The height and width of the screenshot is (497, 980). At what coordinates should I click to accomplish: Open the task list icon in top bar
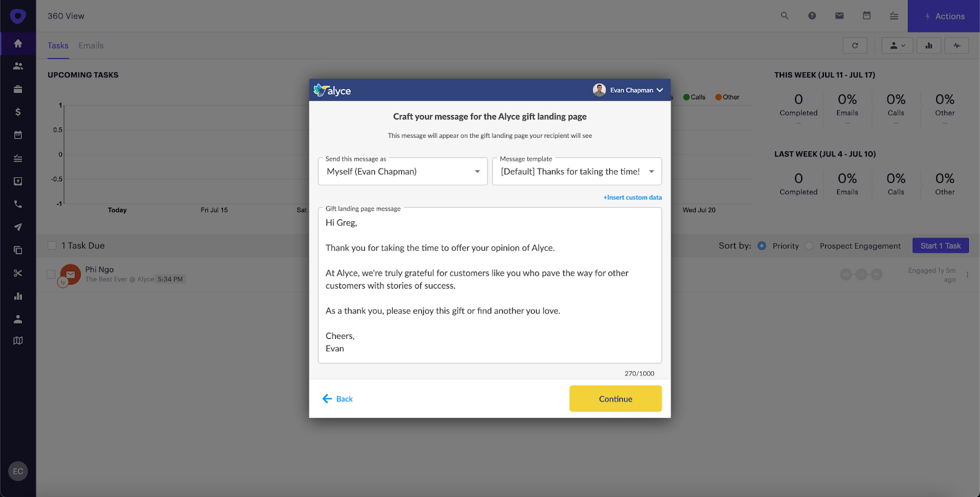[x=894, y=16]
